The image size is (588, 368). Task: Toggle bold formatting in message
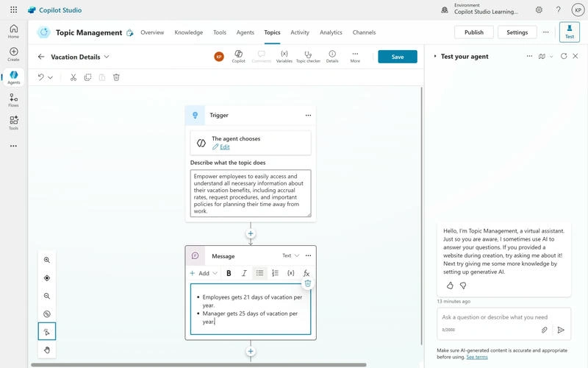coord(229,273)
